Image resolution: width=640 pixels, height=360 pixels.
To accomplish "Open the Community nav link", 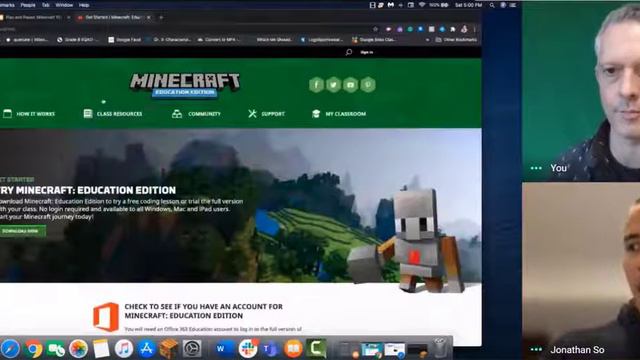I will click(196, 114).
